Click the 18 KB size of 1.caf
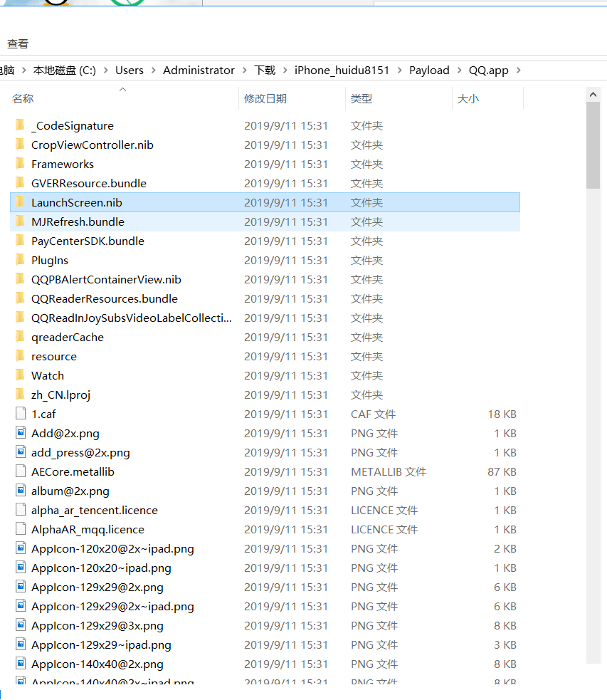This screenshot has height=700, width=607. tap(502, 414)
